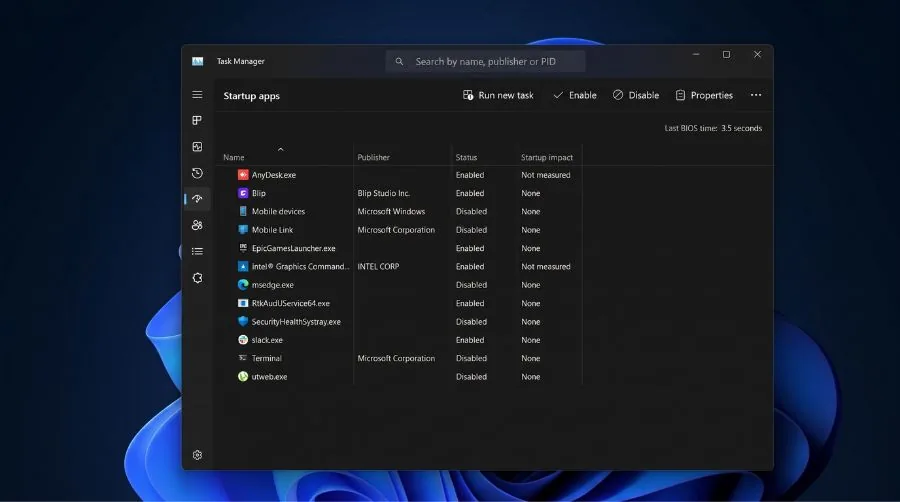Open Users page icon in sidebar
The height and width of the screenshot is (502, 900).
(x=197, y=225)
